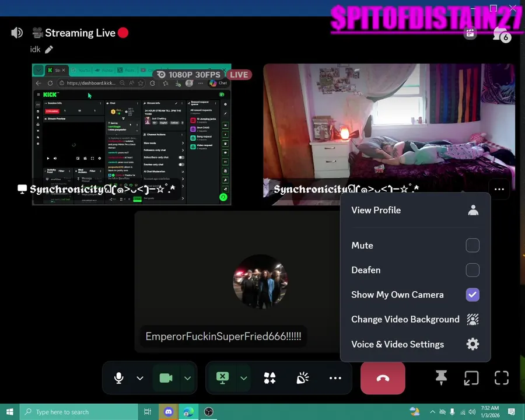Open the Windows Start menu

point(10,412)
